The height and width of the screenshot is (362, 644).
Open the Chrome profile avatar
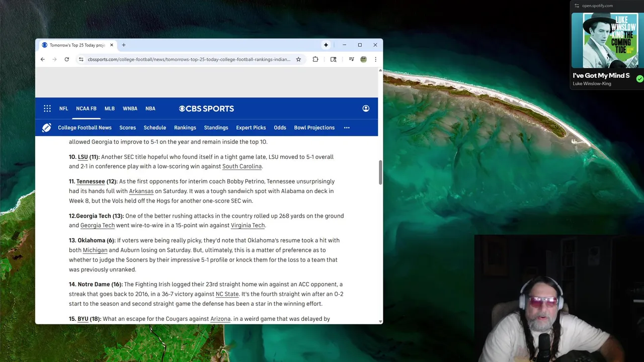(363, 59)
